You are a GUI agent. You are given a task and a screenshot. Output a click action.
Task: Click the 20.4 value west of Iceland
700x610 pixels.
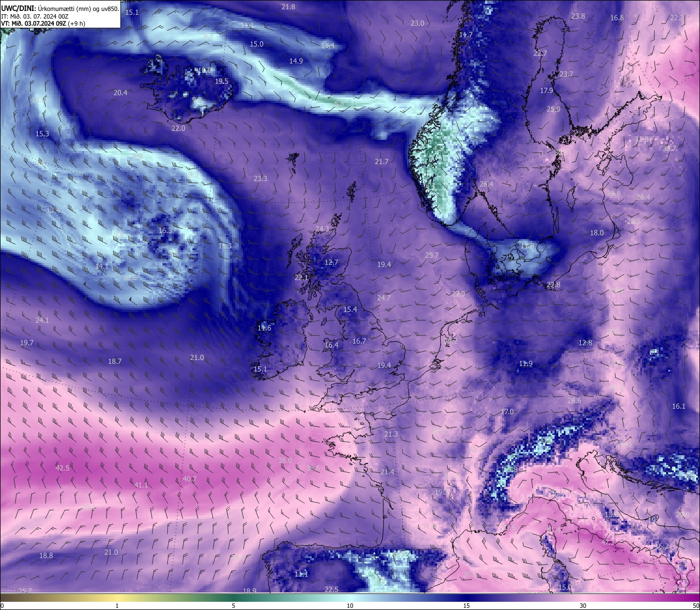point(120,92)
